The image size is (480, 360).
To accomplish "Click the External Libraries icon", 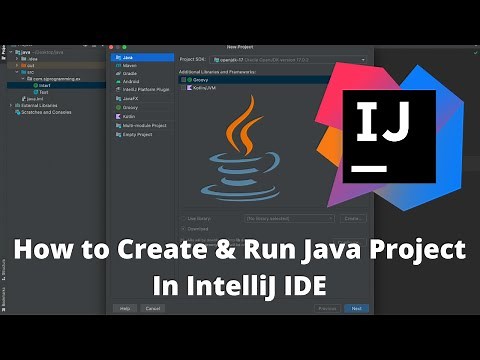I will (18, 105).
